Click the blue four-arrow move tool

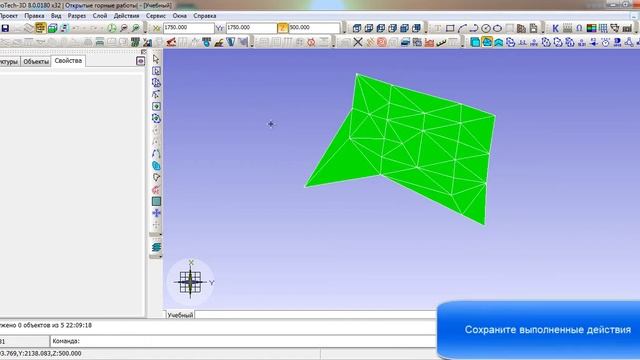coord(156,213)
